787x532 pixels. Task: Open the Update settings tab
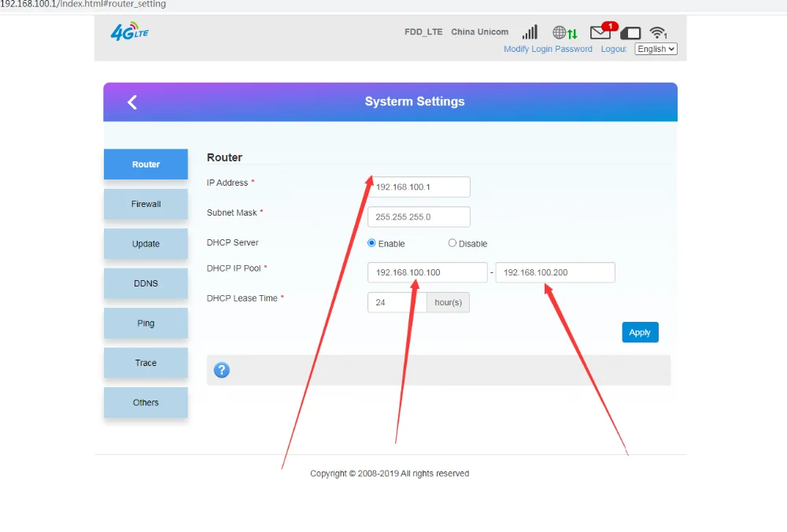146,243
